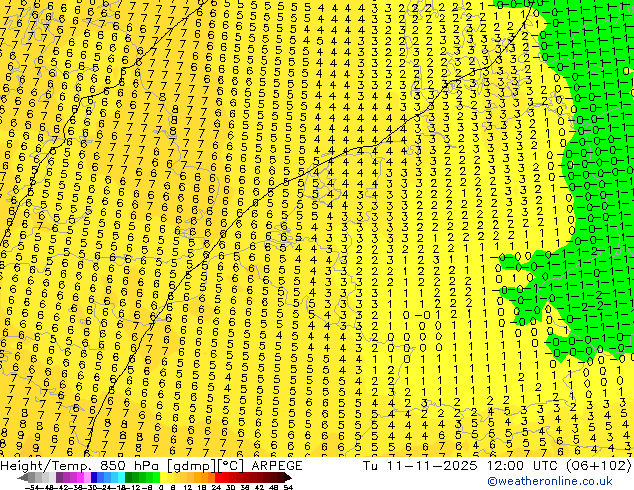Click the (06+102) forecast run label
The width and height of the screenshot is (634, 490).
597,466
